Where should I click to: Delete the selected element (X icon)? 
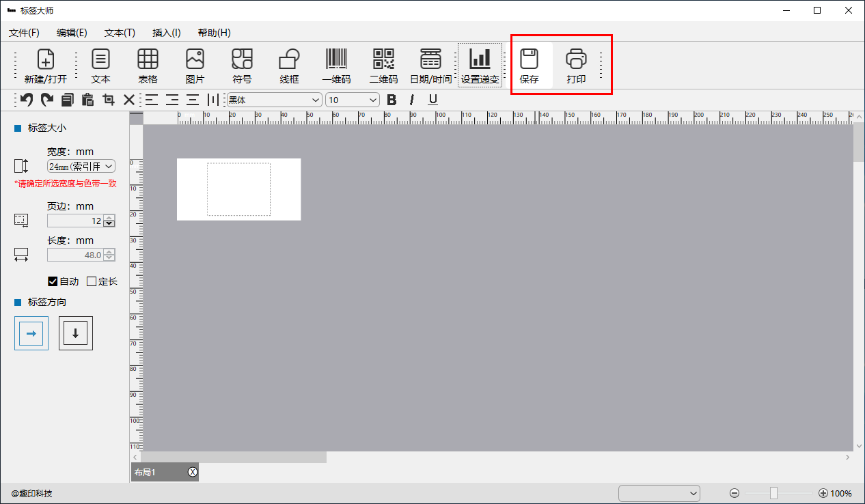(x=128, y=100)
